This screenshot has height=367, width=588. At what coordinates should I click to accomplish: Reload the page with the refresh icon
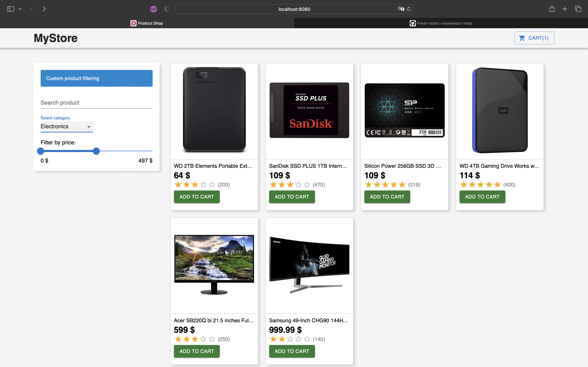pos(409,9)
